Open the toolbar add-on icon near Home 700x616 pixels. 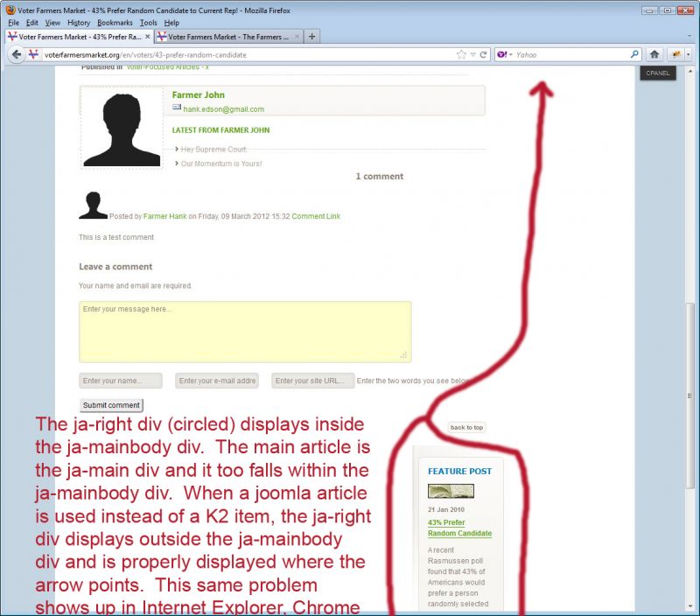click(x=675, y=54)
